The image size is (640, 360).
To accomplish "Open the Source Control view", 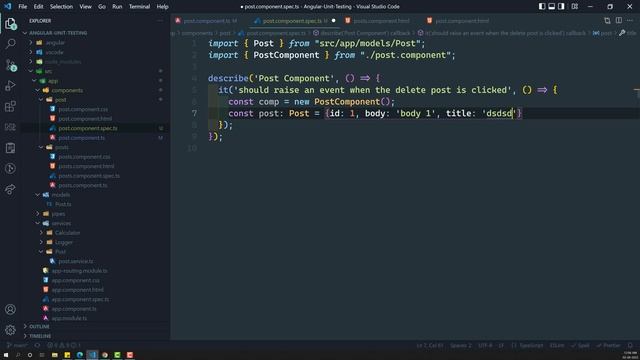I will [11, 65].
